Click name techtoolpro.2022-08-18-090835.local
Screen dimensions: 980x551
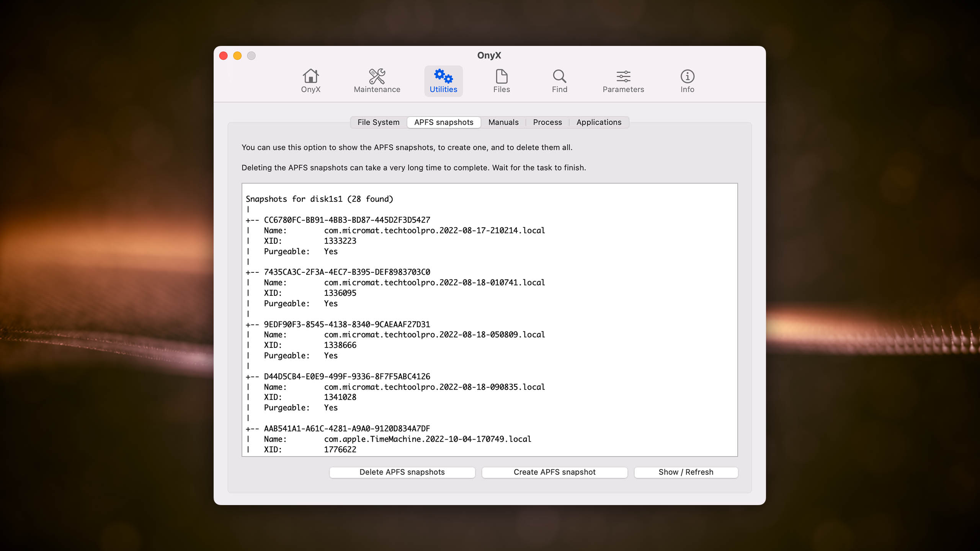click(434, 387)
